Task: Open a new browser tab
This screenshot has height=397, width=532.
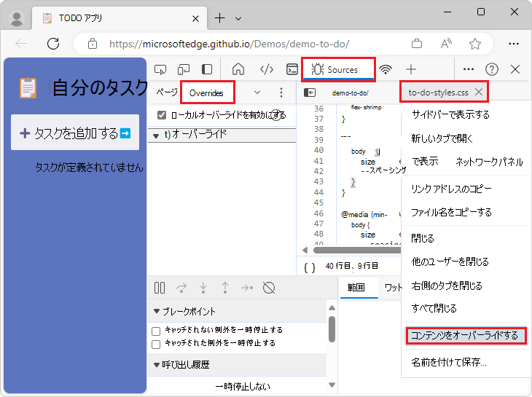Action: (x=219, y=18)
